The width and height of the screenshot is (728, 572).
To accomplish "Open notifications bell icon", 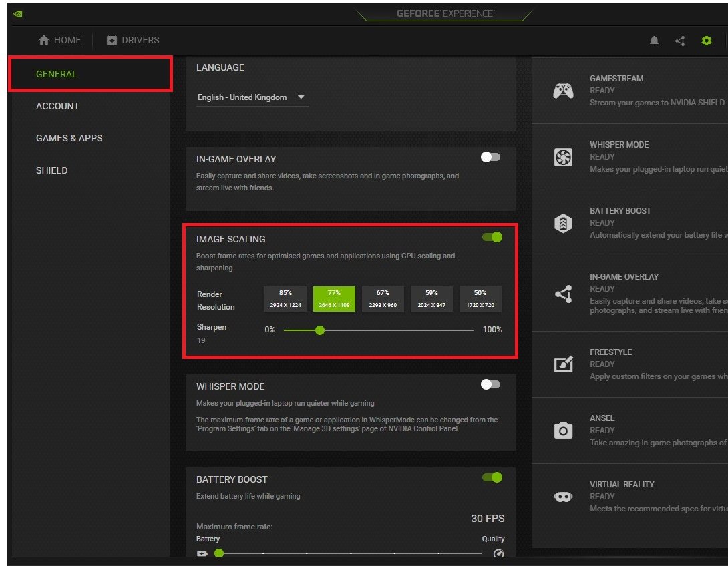I will (x=654, y=41).
